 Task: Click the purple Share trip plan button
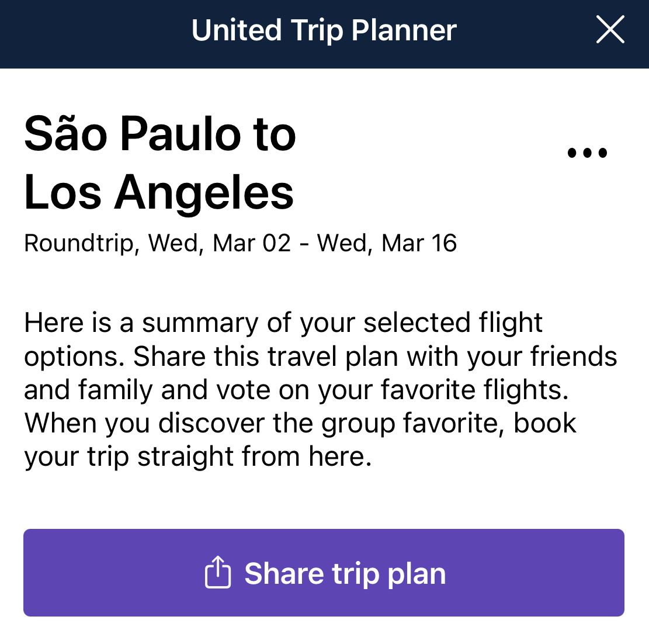pos(324,572)
